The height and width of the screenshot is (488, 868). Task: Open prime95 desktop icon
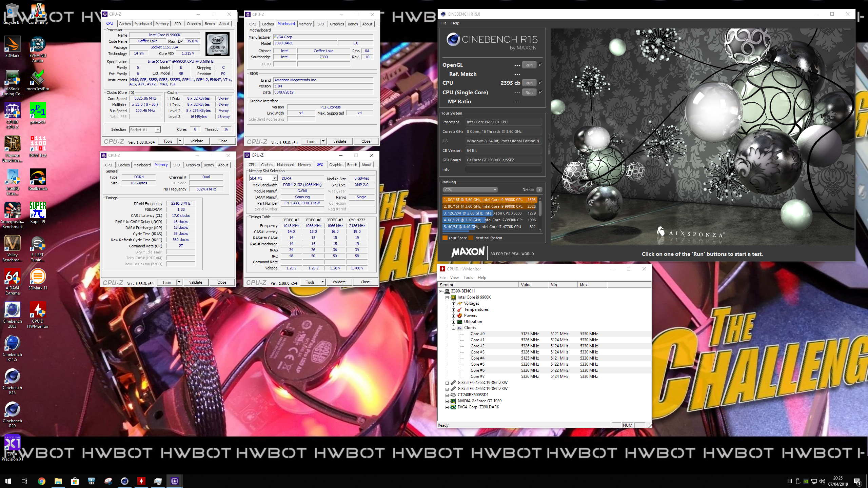click(38, 113)
